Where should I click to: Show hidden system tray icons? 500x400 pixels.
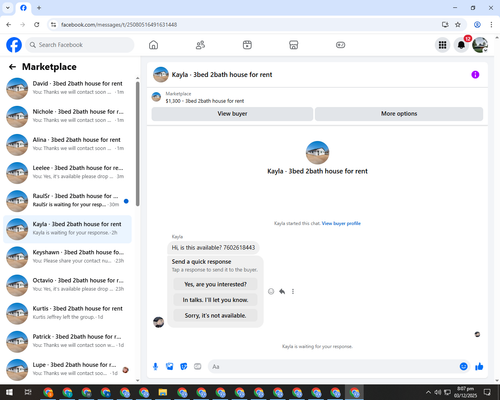(428, 392)
